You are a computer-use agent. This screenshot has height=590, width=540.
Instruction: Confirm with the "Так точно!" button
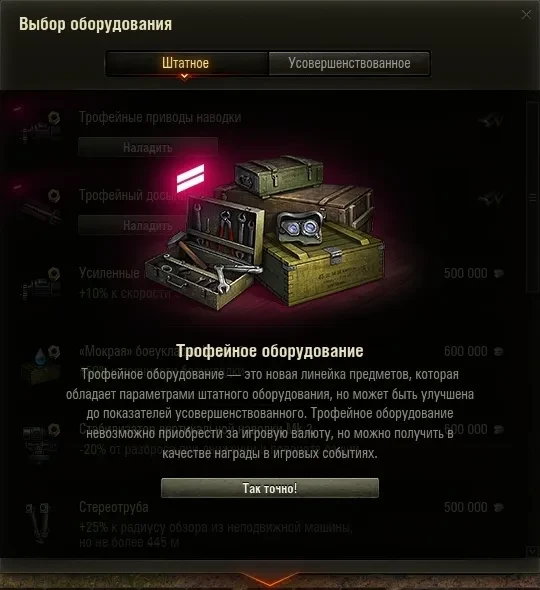(x=270, y=488)
